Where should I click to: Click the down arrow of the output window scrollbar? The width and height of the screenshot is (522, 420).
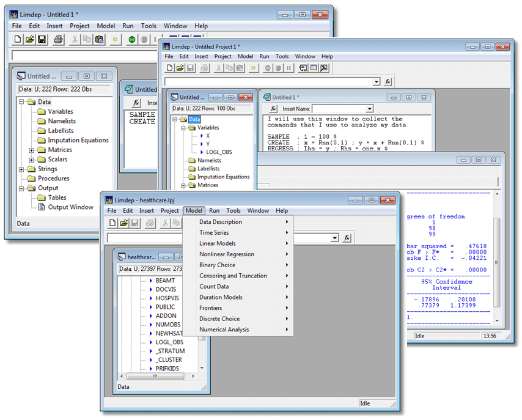pos(498,321)
